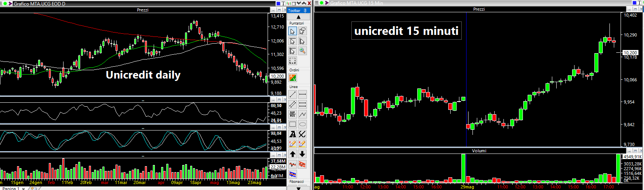Viewport: 644px width, 190px height.
Task: Click the T text button in daily chart header
Action: (283, 4)
